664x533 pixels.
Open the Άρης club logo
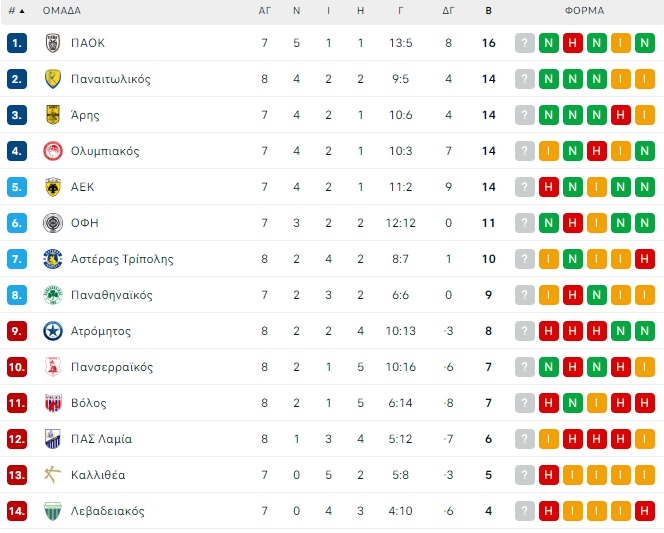[x=53, y=115]
